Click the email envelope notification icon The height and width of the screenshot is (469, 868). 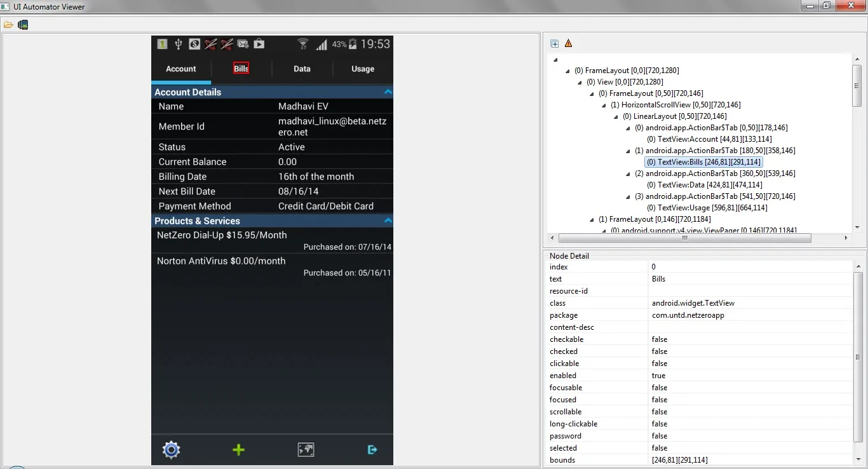(243, 44)
